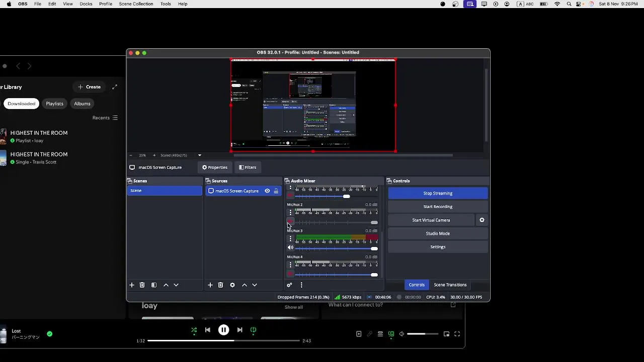Screen dimensions: 644x362
Task: Switch to Scene Transitions tab
Action: coord(450,285)
